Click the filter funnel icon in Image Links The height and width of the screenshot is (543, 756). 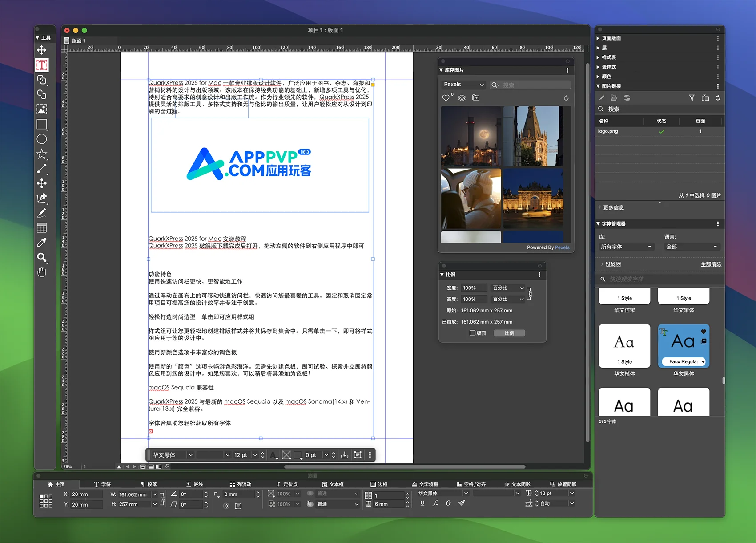[692, 98]
